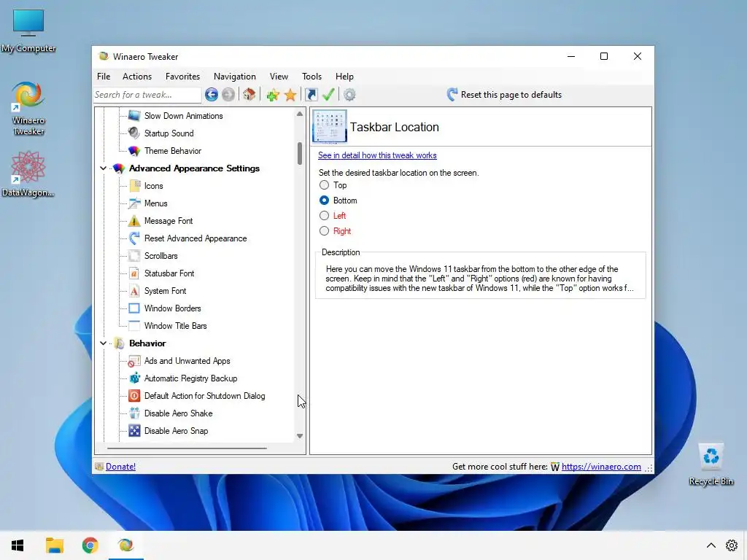Image resolution: width=747 pixels, height=560 pixels.
Task: Open the File menu
Action: pos(104,76)
